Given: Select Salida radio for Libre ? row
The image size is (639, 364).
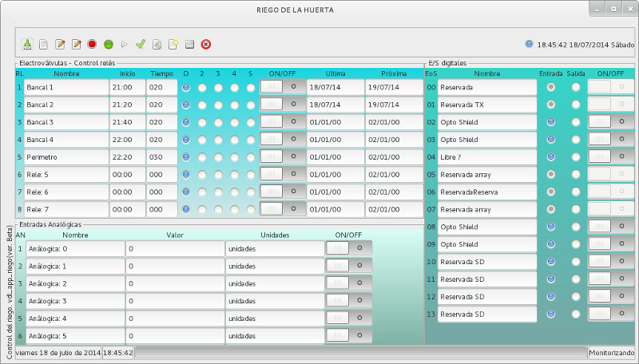Looking at the screenshot, I should pos(576,157).
